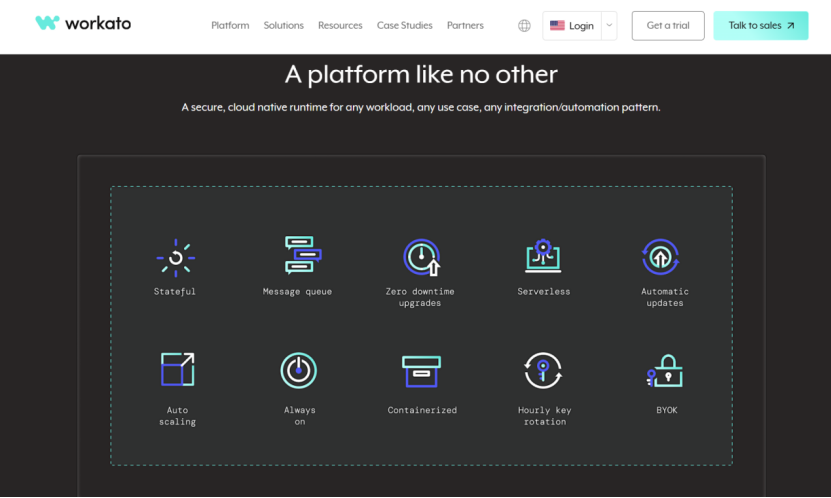This screenshot has height=498, width=831.
Task: Click the Zero downtime upgrades icon
Action: (421, 257)
